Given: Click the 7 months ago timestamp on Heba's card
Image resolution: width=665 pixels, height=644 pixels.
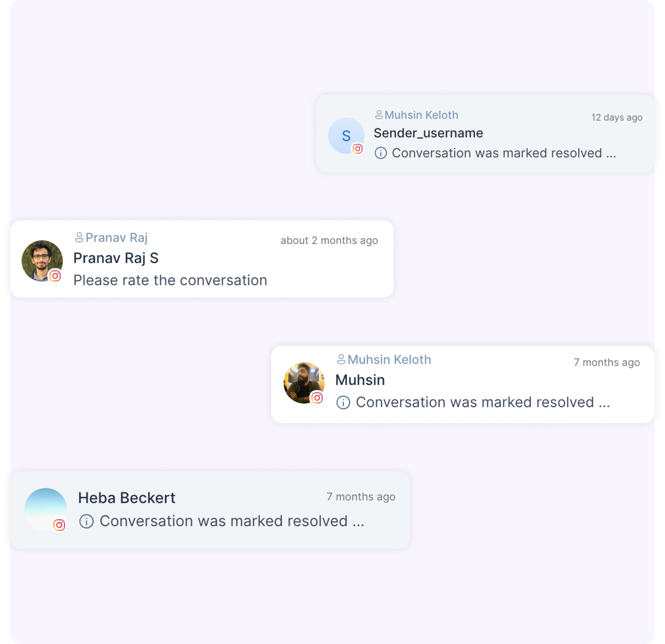Looking at the screenshot, I should click(361, 497).
